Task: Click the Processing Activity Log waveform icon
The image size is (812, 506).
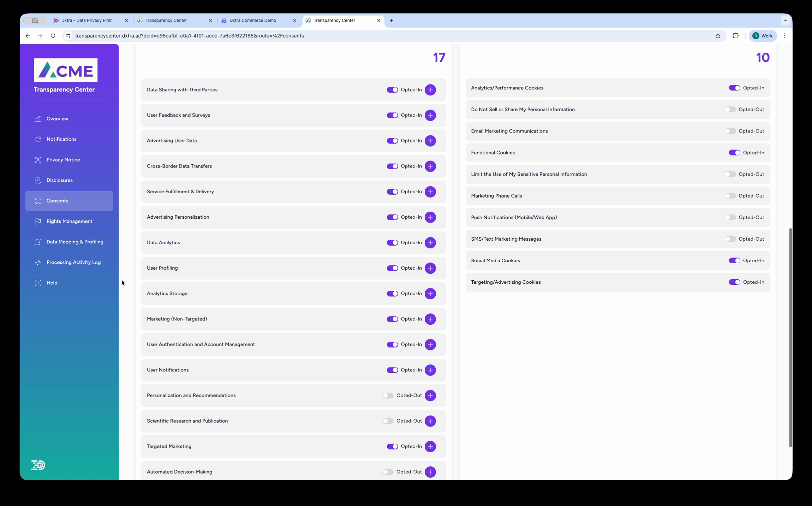Action: click(x=38, y=262)
